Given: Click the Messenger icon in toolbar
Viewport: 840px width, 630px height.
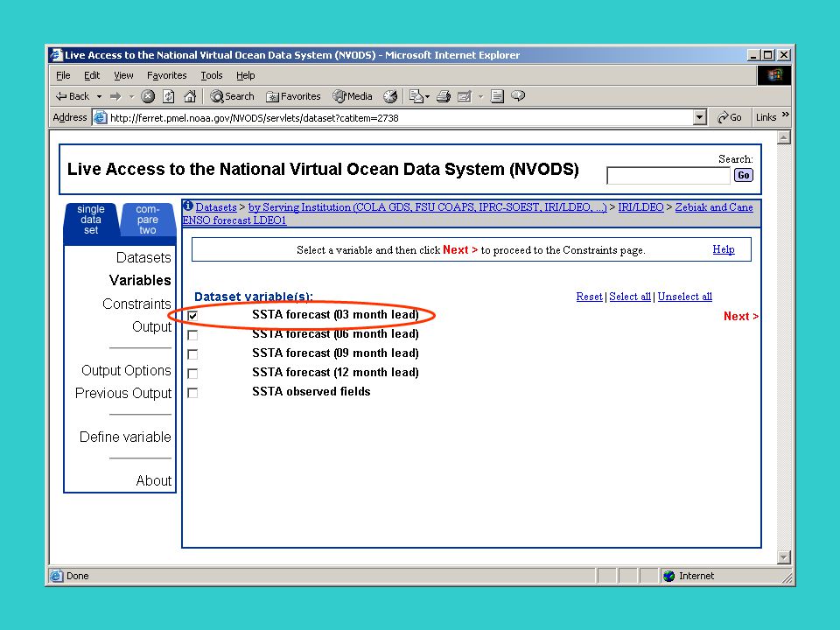Looking at the screenshot, I should coord(518,96).
